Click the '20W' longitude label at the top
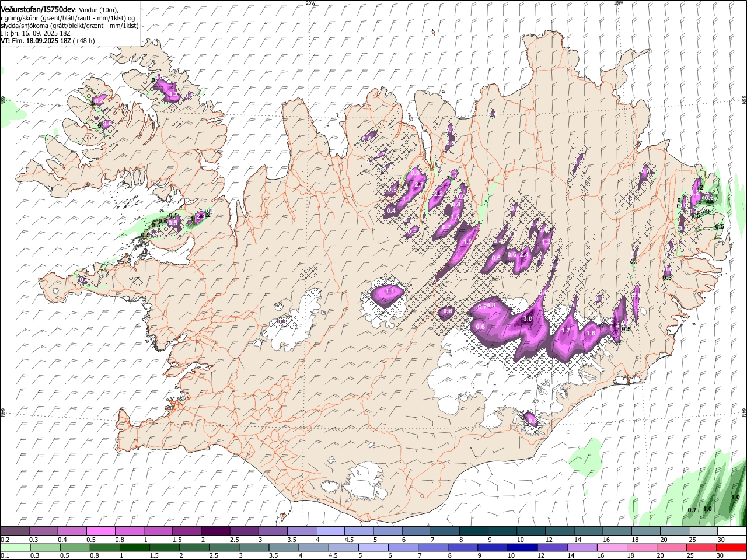 click(x=310, y=3)
